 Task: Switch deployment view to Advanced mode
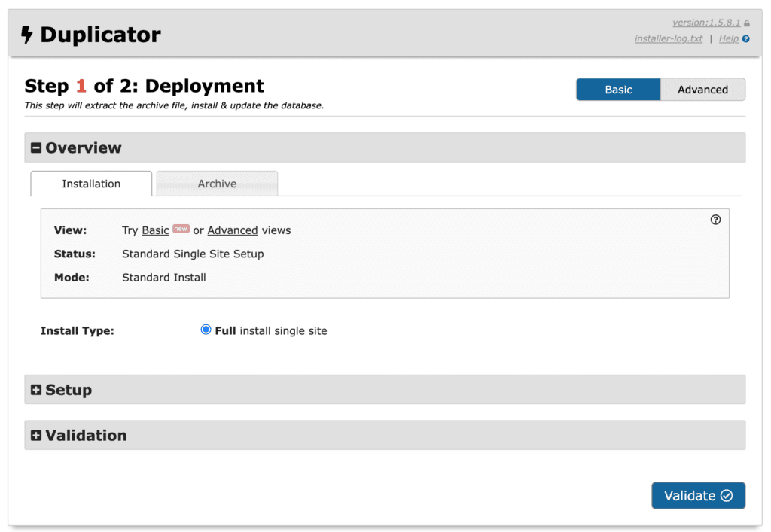[x=702, y=89]
